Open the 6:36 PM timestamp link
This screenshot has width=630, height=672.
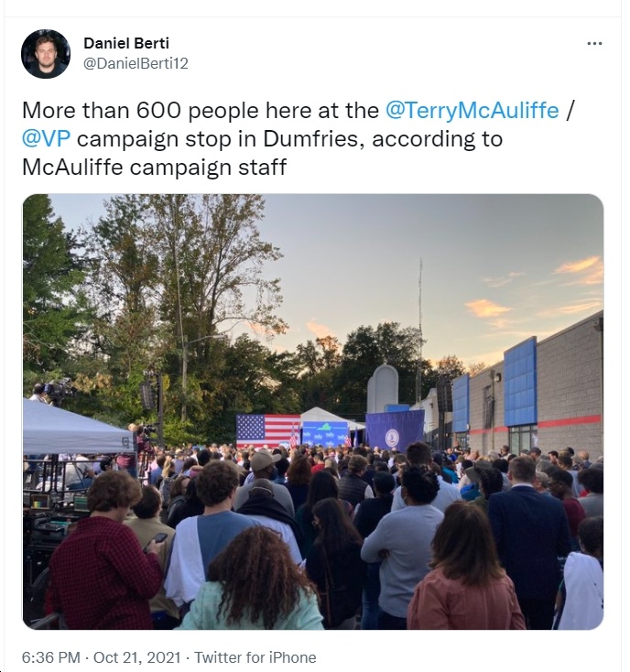51,657
